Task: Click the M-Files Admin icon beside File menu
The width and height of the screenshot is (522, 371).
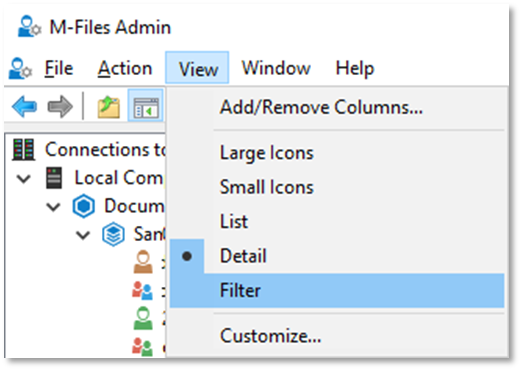Action: pos(20,68)
